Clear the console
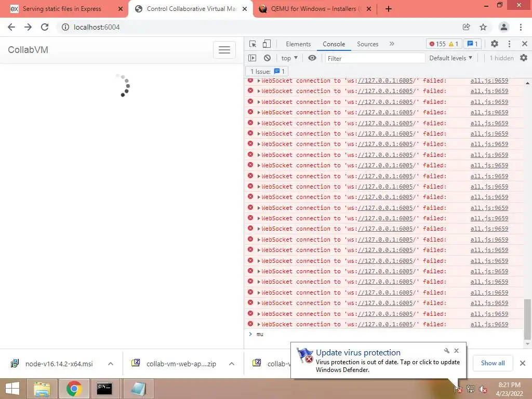This screenshot has width=532, height=399. (x=268, y=58)
